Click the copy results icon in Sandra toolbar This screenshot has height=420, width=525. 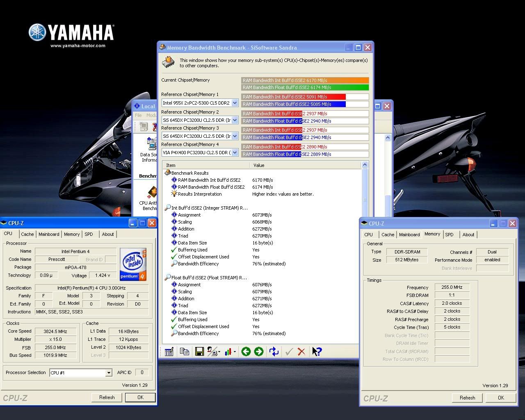click(185, 352)
